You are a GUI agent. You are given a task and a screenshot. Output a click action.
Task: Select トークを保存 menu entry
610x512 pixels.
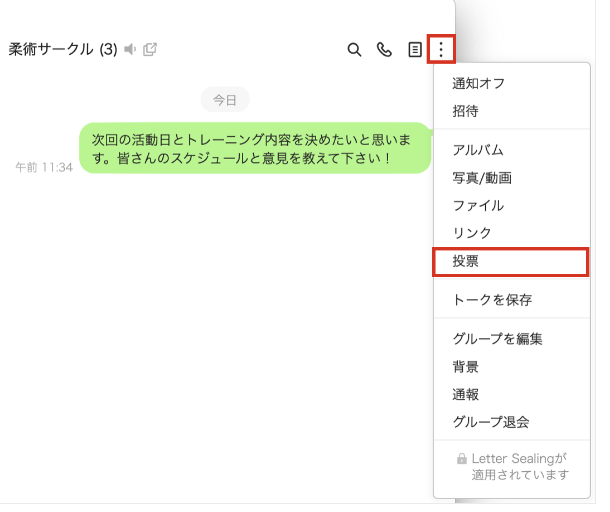pos(512,300)
